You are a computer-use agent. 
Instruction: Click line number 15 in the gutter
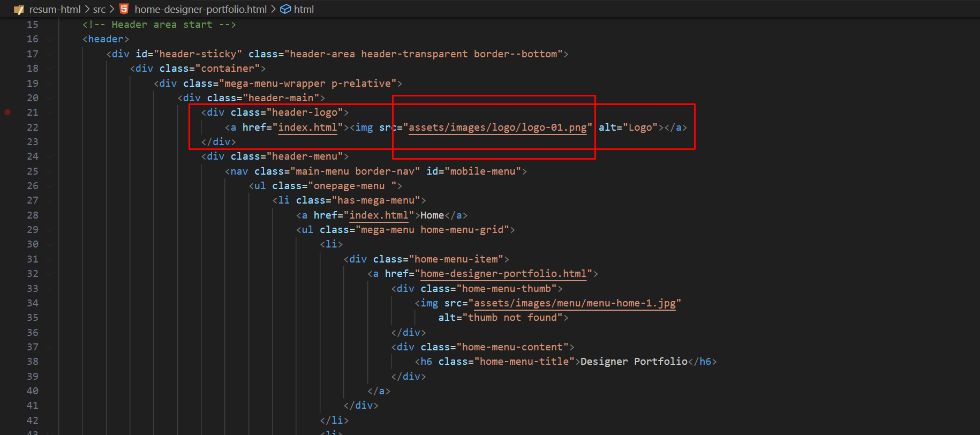point(33,25)
